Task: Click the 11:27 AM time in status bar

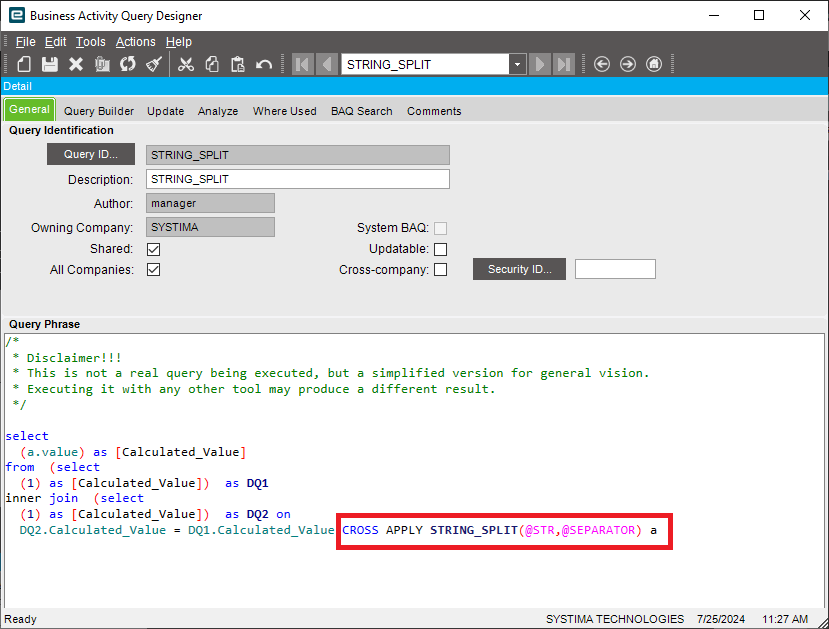Action: coord(785,619)
